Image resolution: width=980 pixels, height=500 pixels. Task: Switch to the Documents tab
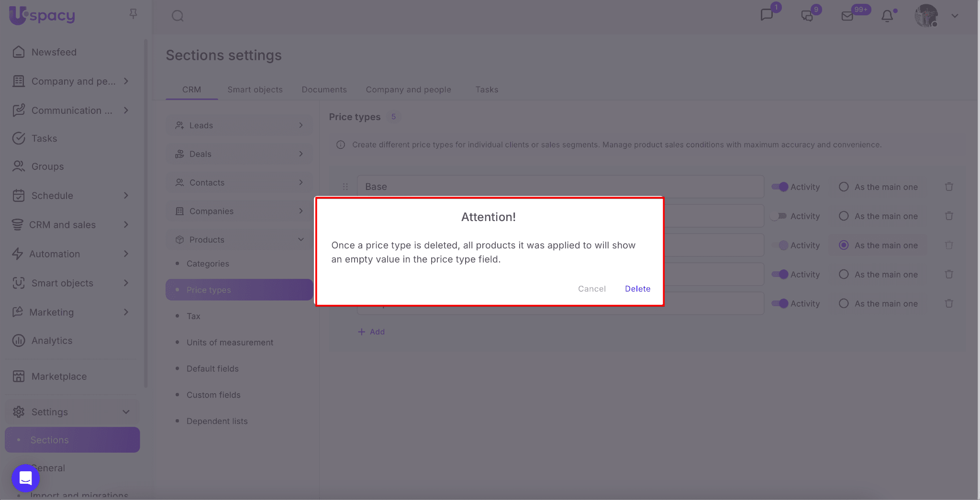[x=324, y=90]
